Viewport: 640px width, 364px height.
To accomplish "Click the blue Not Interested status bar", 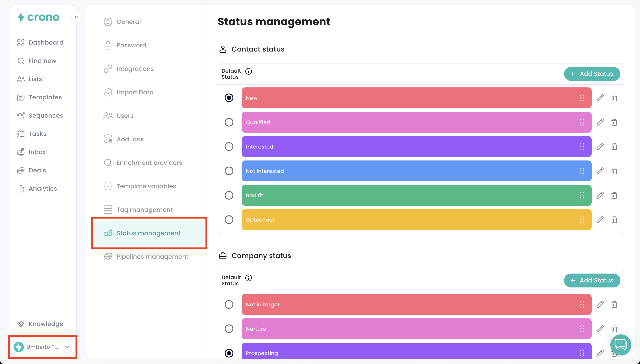I will point(400,171).
